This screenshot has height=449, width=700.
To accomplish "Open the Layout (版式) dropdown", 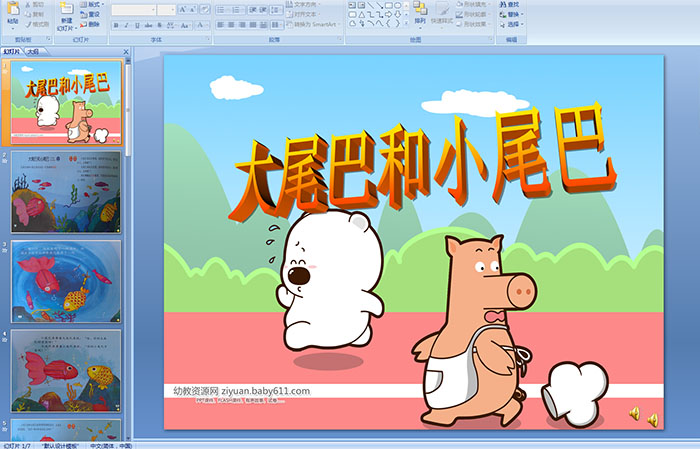I will click(x=92, y=4).
